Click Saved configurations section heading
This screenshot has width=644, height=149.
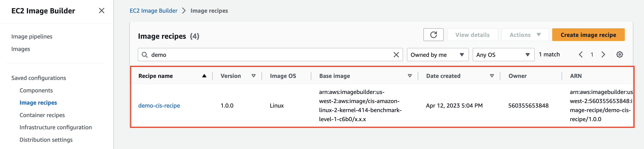point(38,78)
